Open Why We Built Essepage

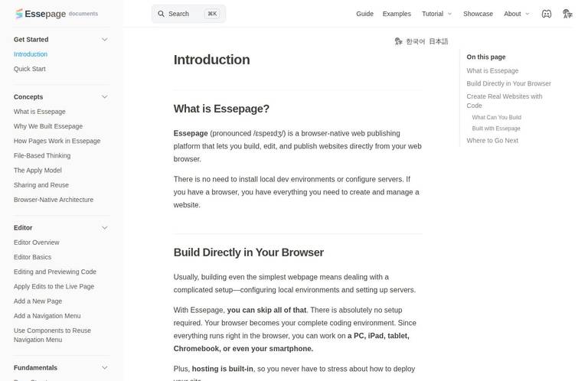coord(48,126)
